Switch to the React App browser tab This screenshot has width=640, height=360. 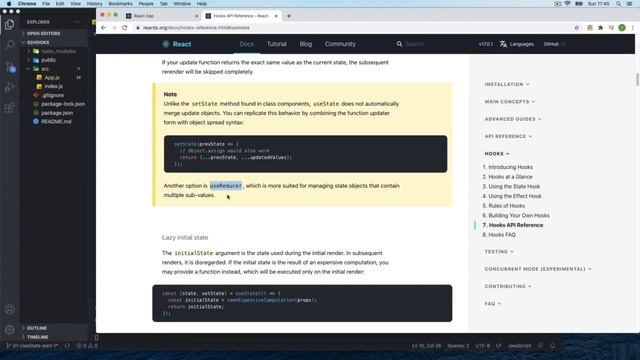click(x=161, y=16)
